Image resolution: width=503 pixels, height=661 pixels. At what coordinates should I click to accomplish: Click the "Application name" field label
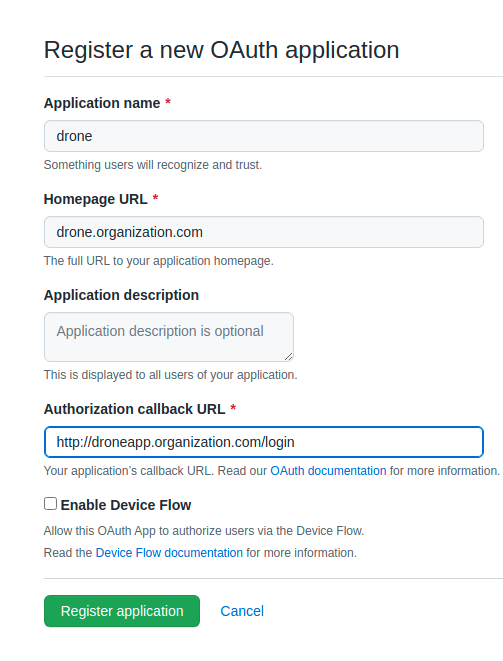coord(102,103)
